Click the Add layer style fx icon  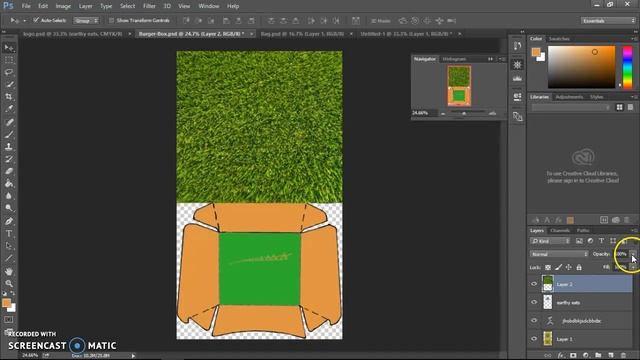tap(561, 356)
